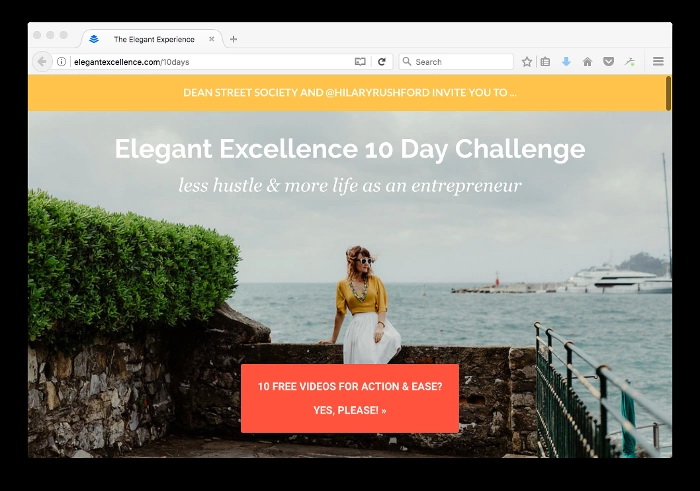This screenshot has height=491, width=700.
Task: Focus the Search input field
Action: [456, 62]
